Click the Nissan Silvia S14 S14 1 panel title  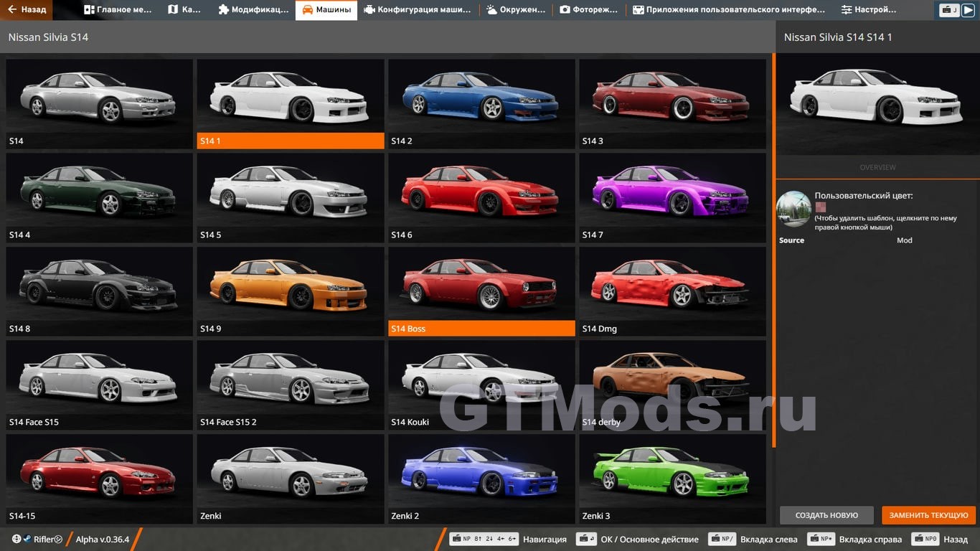838,37
